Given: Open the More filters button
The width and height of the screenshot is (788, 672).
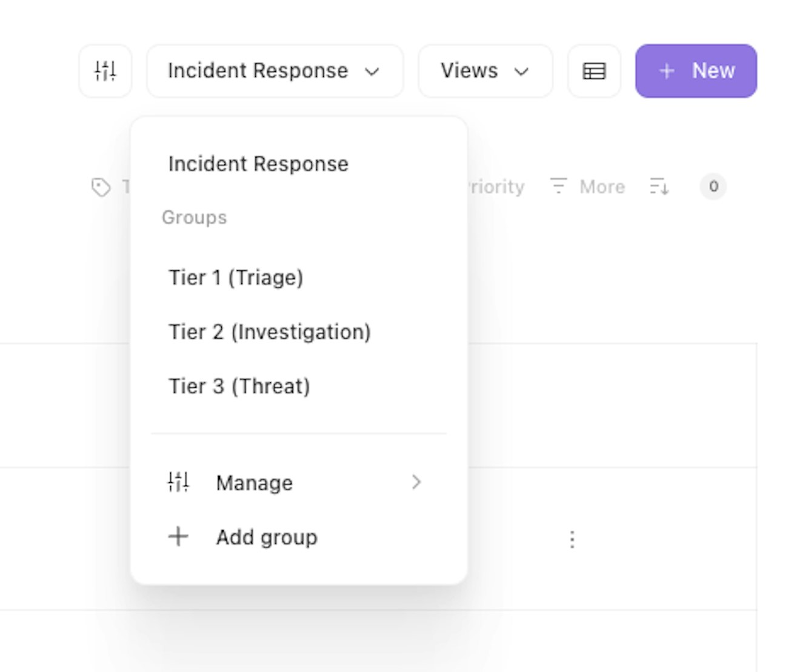Looking at the screenshot, I should pyautogui.click(x=601, y=187).
